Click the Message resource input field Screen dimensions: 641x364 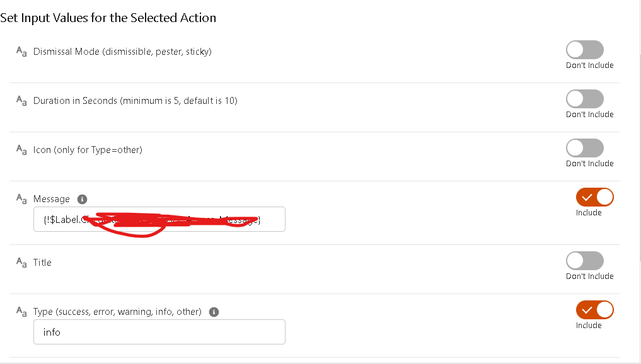[159, 219]
